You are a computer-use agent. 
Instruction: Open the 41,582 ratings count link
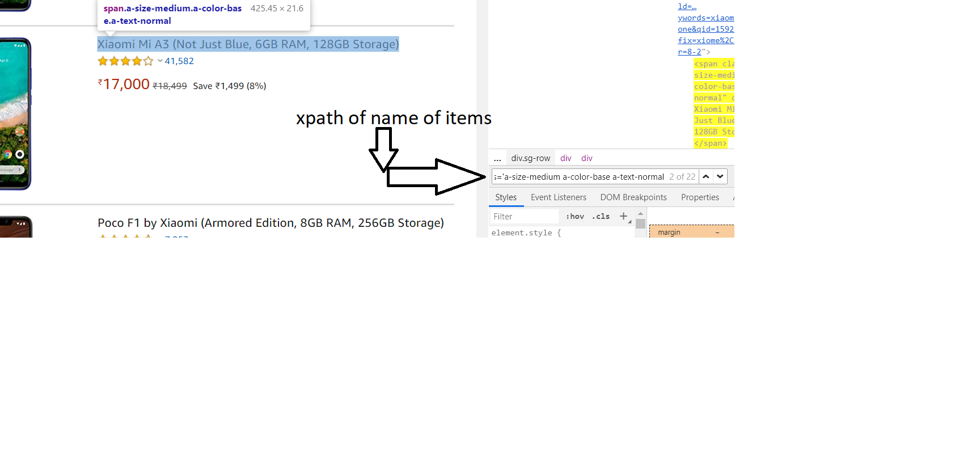[179, 61]
